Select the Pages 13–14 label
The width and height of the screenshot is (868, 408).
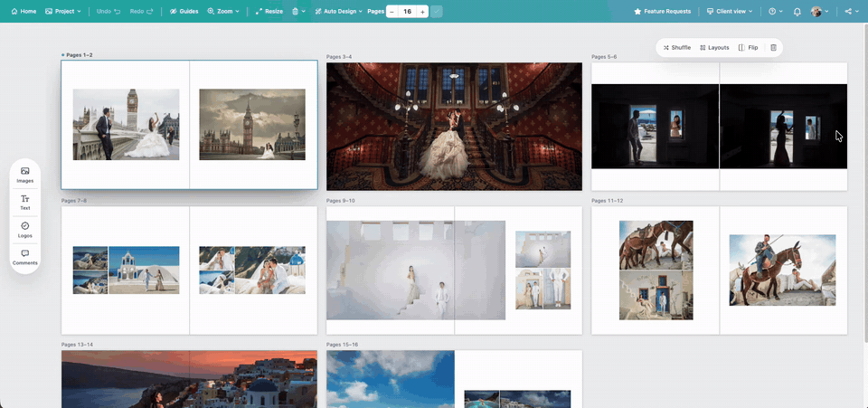click(77, 345)
